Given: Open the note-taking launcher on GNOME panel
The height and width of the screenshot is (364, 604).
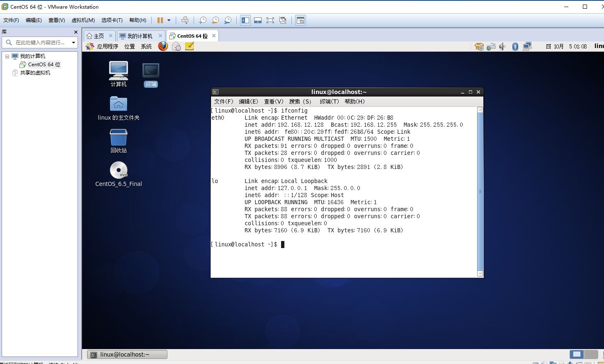Looking at the screenshot, I should coord(189,46).
